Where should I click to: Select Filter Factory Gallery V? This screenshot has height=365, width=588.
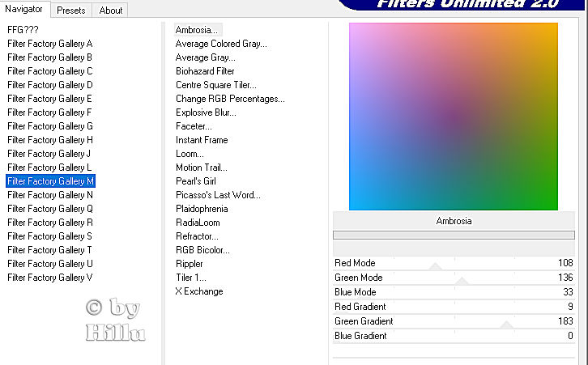[x=50, y=278]
